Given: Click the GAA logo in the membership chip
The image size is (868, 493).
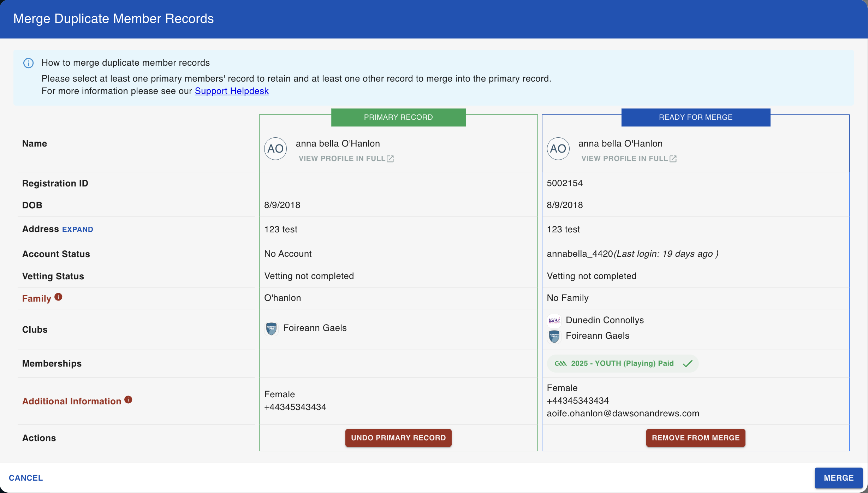Looking at the screenshot, I should pyautogui.click(x=560, y=364).
